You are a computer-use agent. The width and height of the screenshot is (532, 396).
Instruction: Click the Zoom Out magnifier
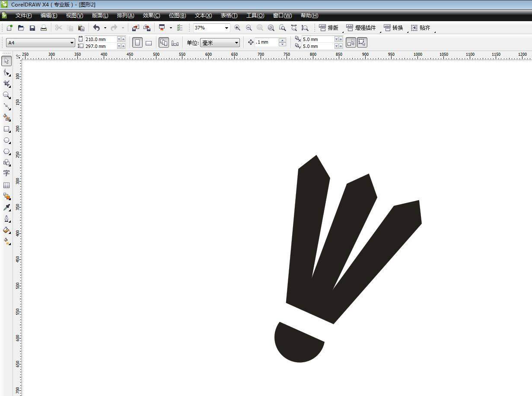coord(248,28)
